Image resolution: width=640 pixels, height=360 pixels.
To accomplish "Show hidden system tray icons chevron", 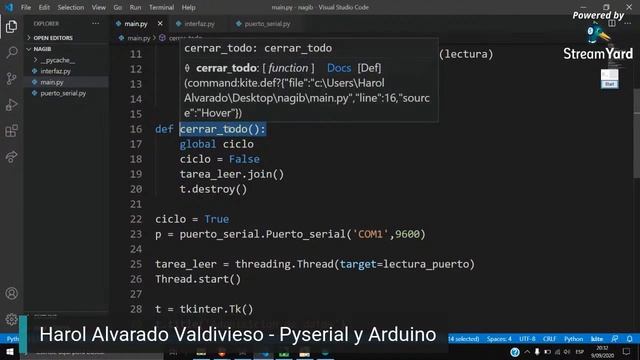I will coord(527,352).
